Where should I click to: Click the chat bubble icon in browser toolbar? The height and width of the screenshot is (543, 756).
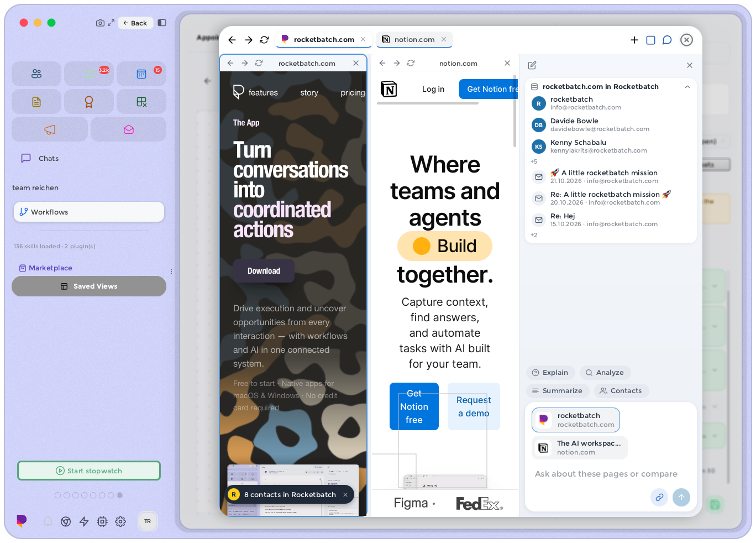click(667, 40)
